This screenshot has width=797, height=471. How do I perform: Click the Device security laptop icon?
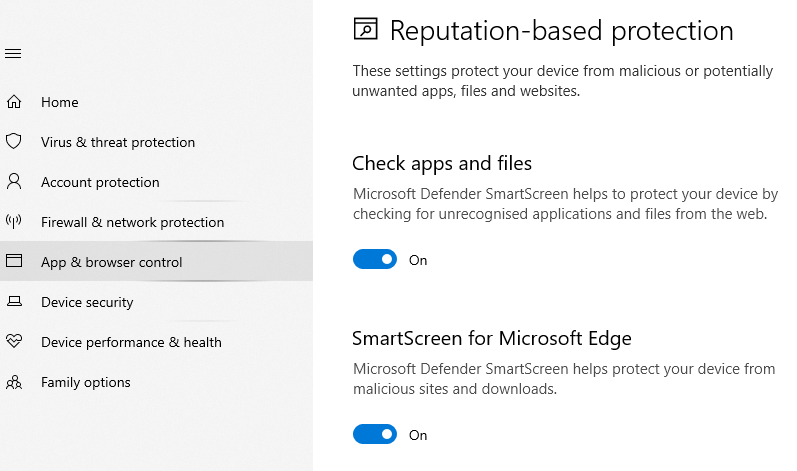pos(14,302)
